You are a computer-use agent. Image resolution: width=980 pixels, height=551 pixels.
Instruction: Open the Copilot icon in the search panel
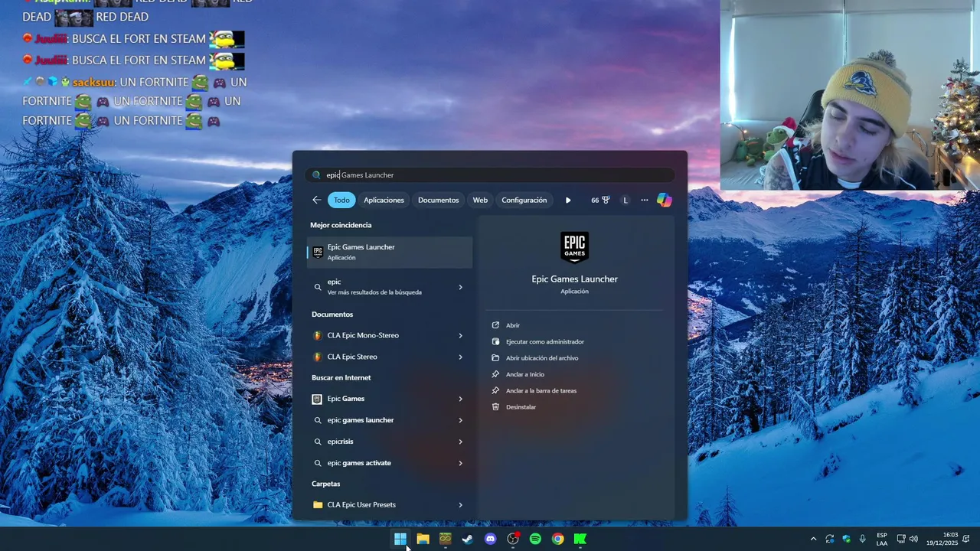click(664, 200)
